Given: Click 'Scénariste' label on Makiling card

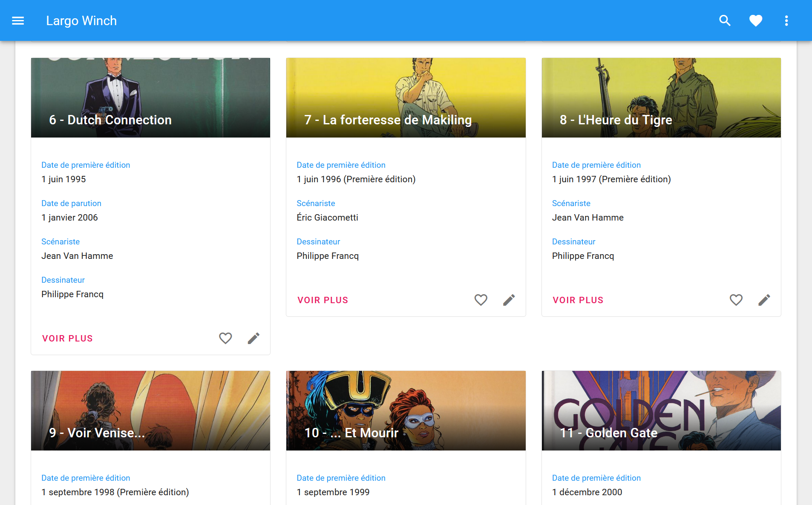Looking at the screenshot, I should click(x=316, y=203).
